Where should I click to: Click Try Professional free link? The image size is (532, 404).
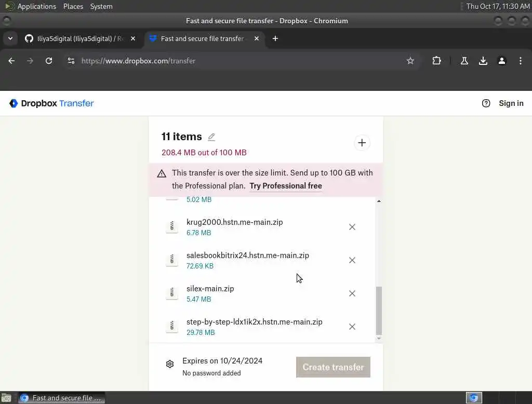click(286, 186)
